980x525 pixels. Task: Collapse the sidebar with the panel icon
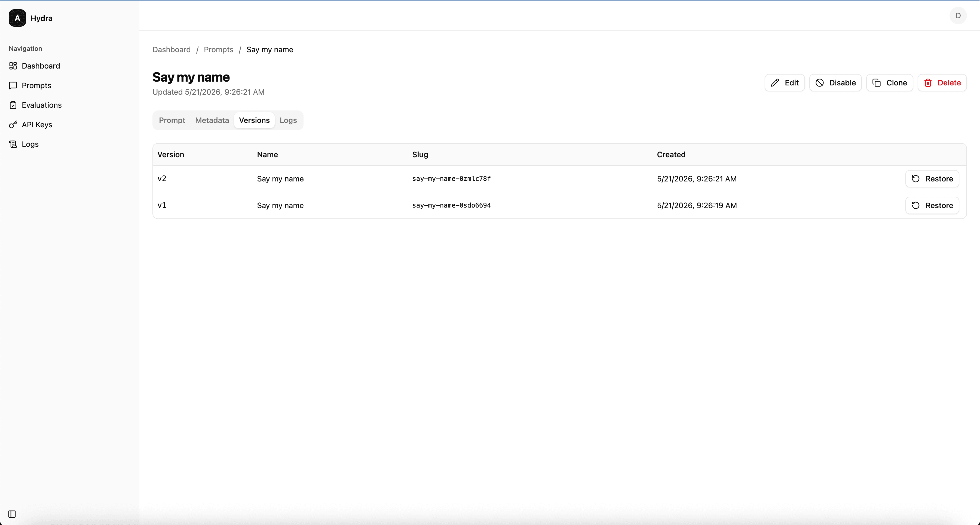click(x=12, y=514)
